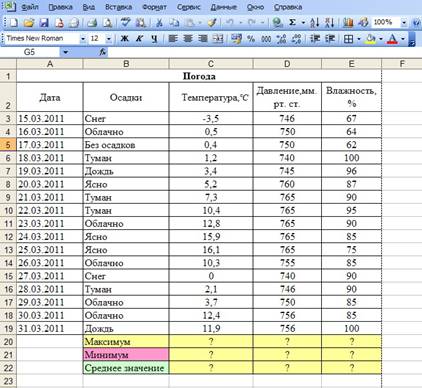Viewport: 422px width, 388px height.
Task: Apply Currency format icon
Action: [x=236, y=39]
